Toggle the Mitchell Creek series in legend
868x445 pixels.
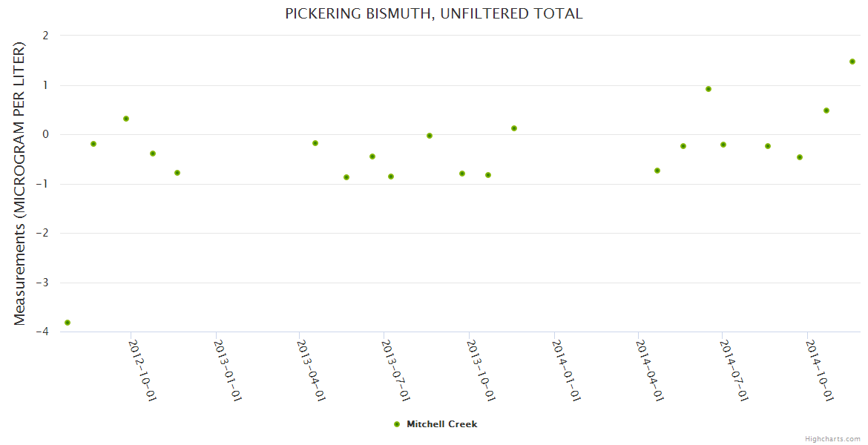click(x=441, y=424)
